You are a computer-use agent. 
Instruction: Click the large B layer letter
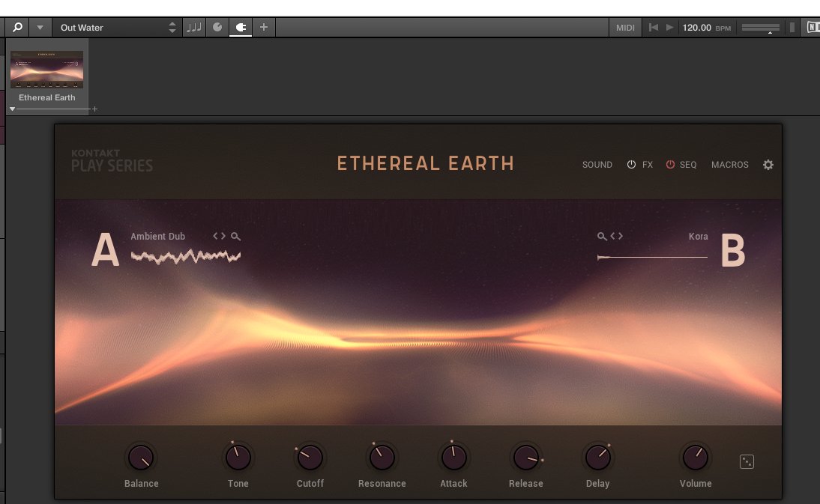[732, 250]
